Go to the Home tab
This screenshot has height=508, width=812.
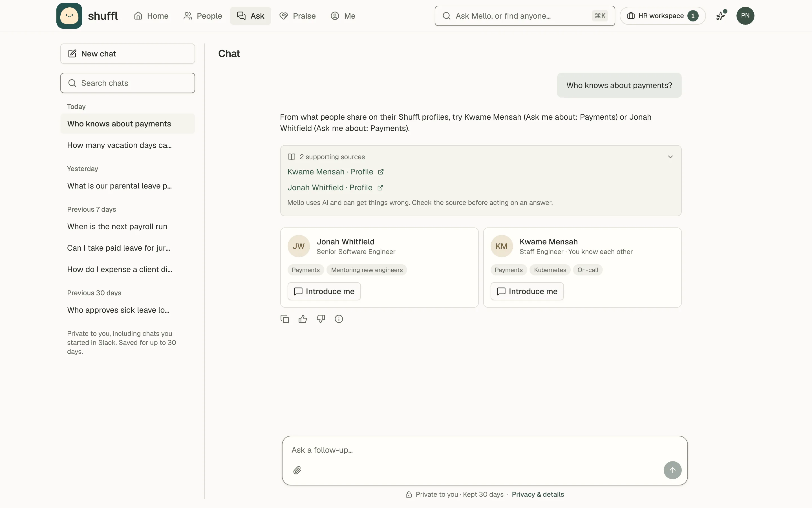point(151,16)
